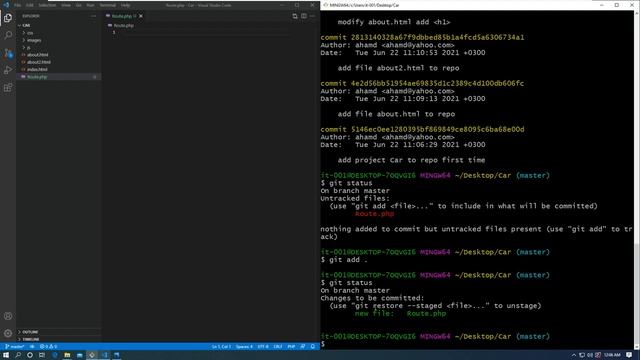Open the Source Control view in the activity bar
This screenshot has height=360, width=640.
8,53
